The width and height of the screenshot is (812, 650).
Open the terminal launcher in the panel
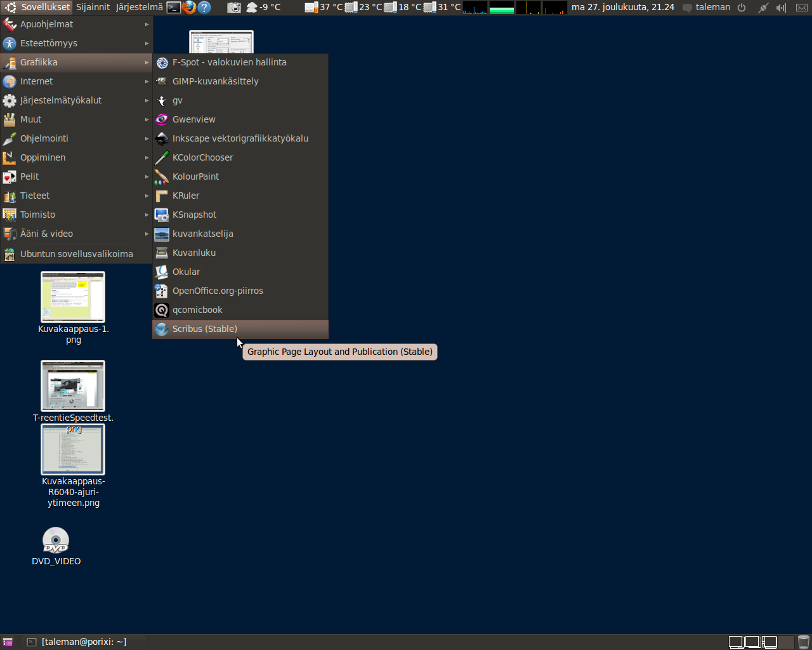point(174,7)
